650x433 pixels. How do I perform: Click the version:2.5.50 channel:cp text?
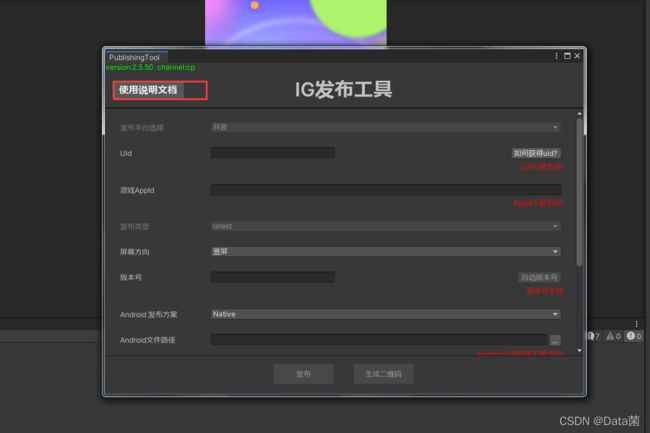coord(150,67)
